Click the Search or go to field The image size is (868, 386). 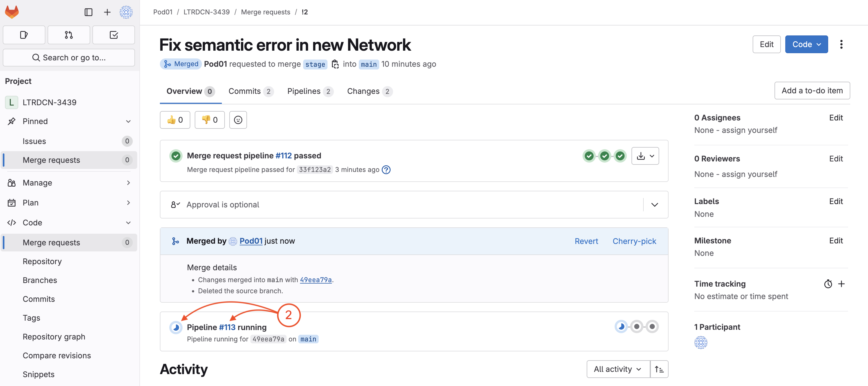click(x=69, y=58)
